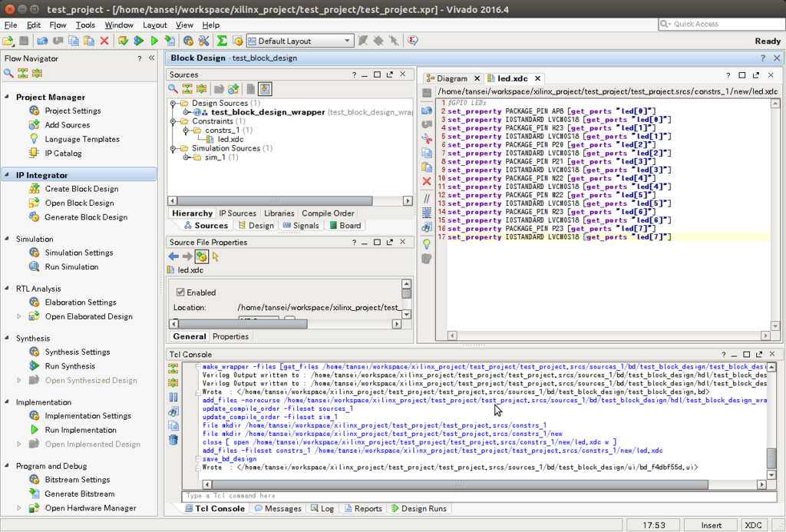Open the Design Runs tab
The width and height of the screenshot is (786, 532).
click(419, 508)
